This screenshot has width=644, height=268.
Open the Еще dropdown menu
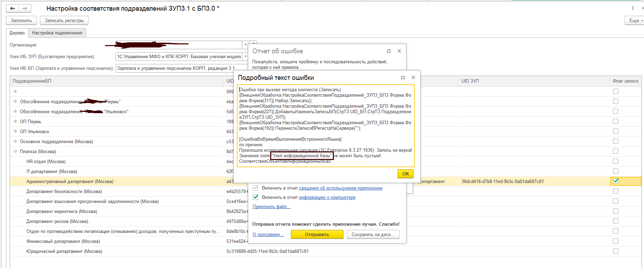(x=634, y=21)
